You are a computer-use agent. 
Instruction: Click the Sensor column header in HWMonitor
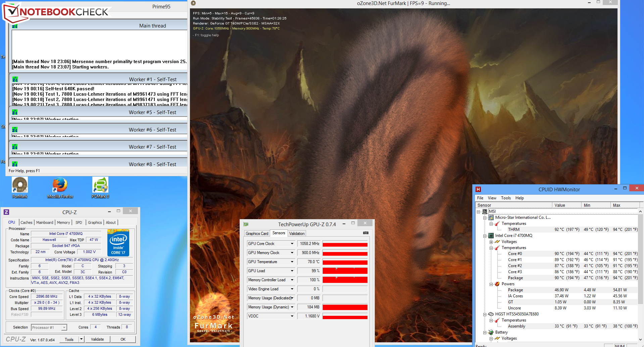[514, 205]
